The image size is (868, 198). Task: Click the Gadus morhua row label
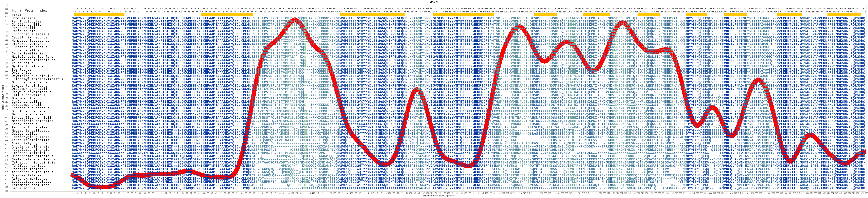click(x=23, y=188)
